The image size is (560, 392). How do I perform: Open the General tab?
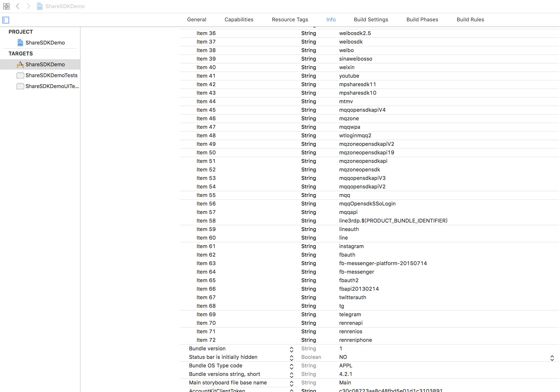pyautogui.click(x=197, y=19)
